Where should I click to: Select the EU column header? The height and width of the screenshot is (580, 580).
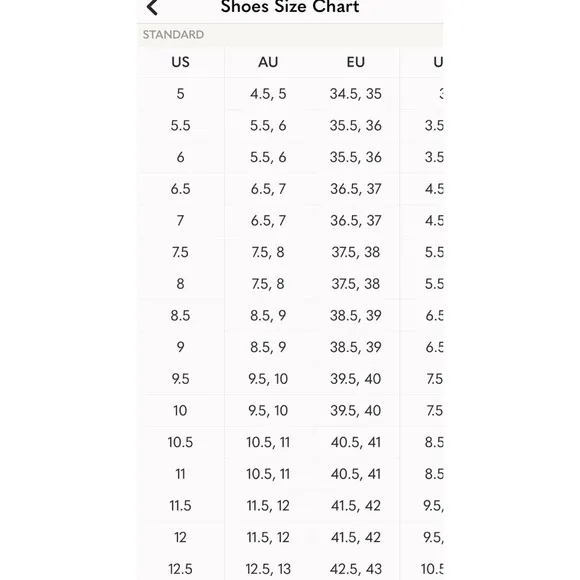pos(356,62)
